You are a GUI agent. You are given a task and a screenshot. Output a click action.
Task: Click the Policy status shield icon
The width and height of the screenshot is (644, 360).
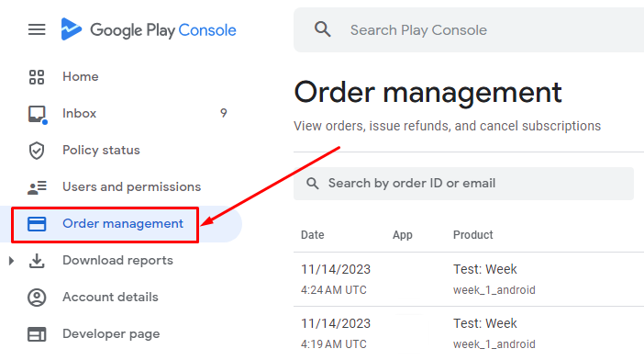[37, 151]
